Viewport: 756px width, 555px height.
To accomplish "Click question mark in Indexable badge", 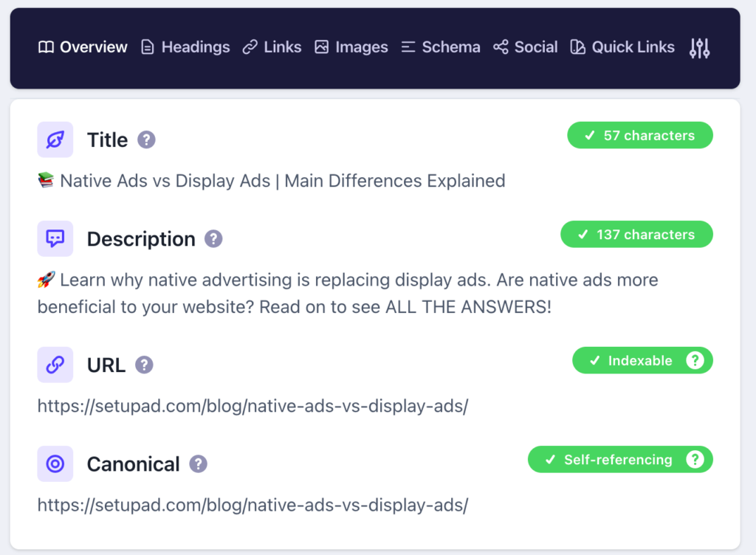I will coord(694,361).
